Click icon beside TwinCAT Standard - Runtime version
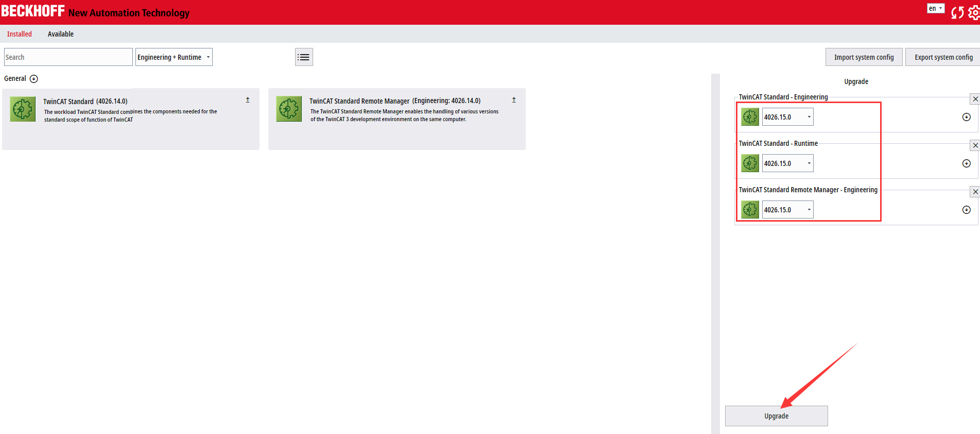The image size is (980, 434). click(x=750, y=163)
